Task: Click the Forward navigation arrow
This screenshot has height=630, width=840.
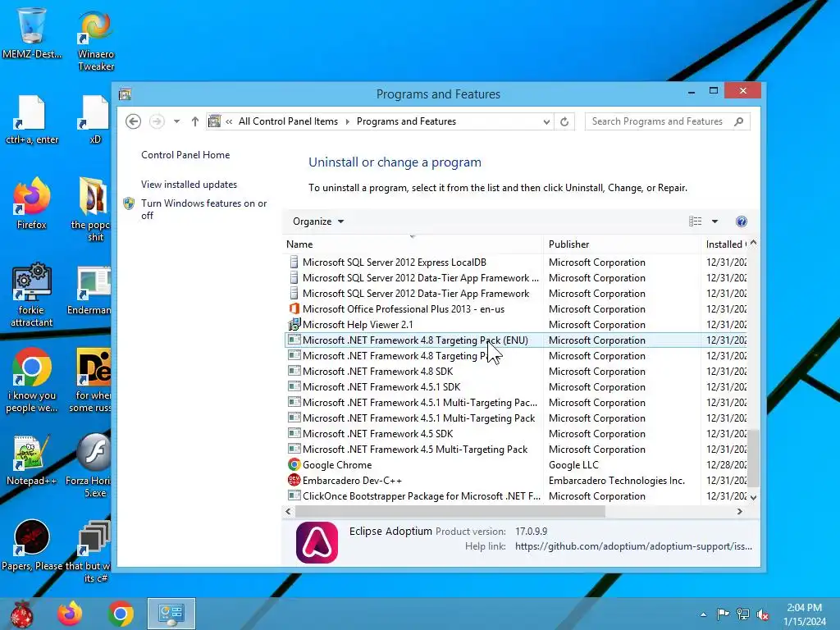Action: [x=157, y=121]
